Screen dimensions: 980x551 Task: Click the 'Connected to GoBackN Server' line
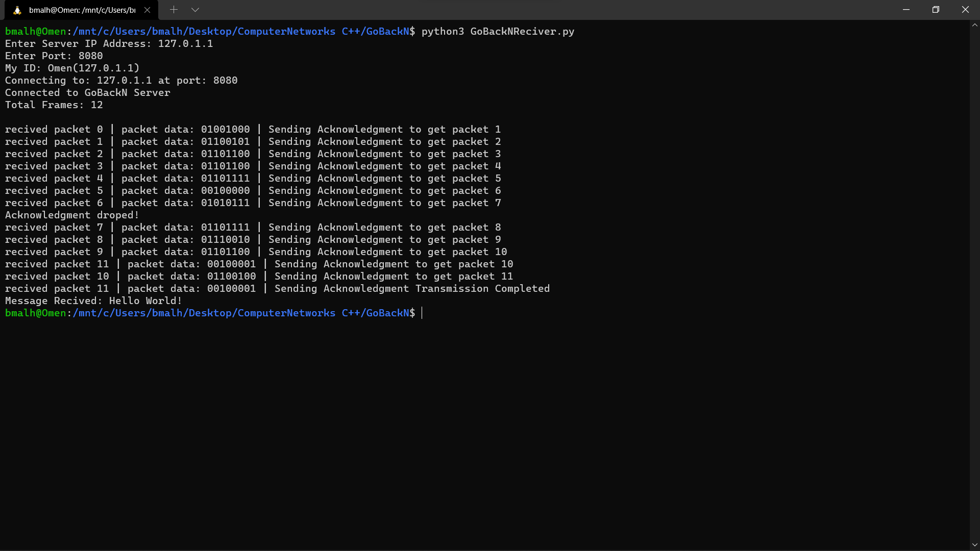[x=87, y=92]
